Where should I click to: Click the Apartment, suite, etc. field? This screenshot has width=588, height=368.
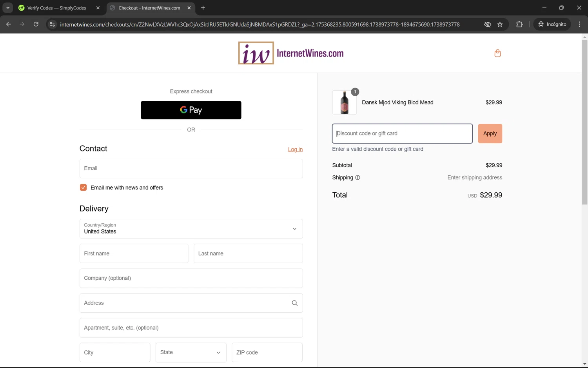[191, 328]
